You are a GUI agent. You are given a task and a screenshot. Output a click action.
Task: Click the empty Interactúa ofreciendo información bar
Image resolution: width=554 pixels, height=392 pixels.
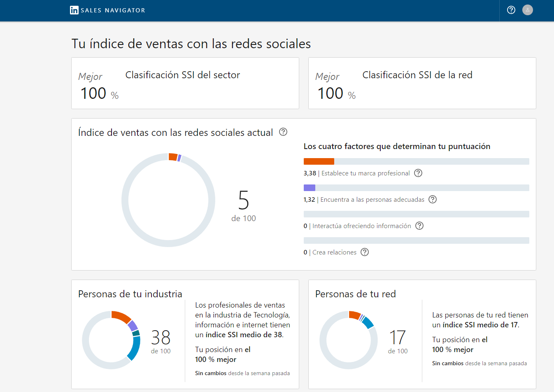click(417, 214)
